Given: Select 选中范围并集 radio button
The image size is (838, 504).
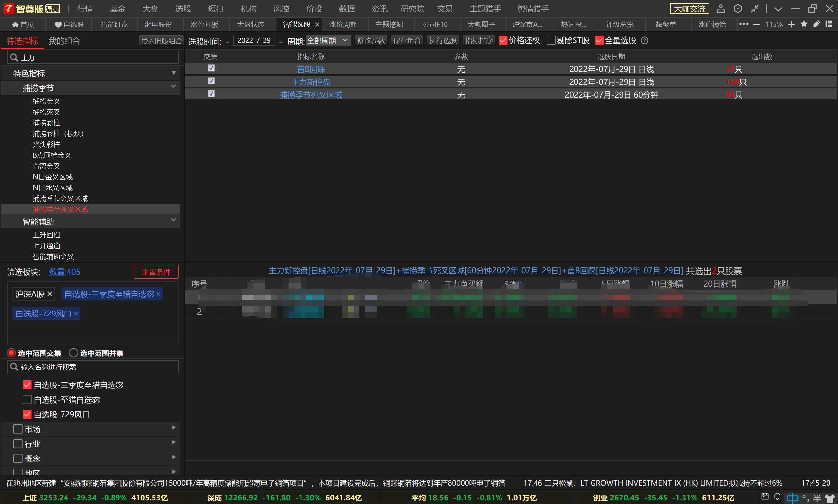Looking at the screenshot, I should [73, 353].
